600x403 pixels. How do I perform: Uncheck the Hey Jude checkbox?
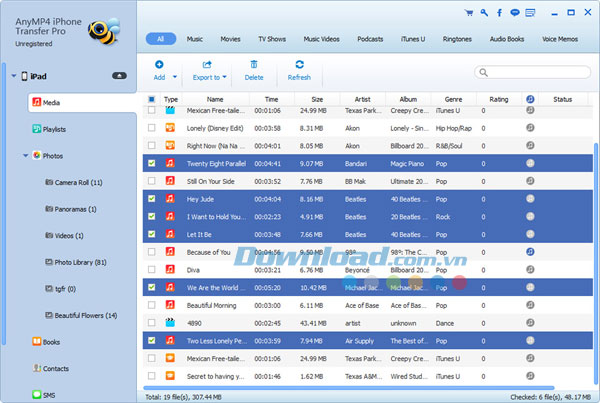[152, 199]
